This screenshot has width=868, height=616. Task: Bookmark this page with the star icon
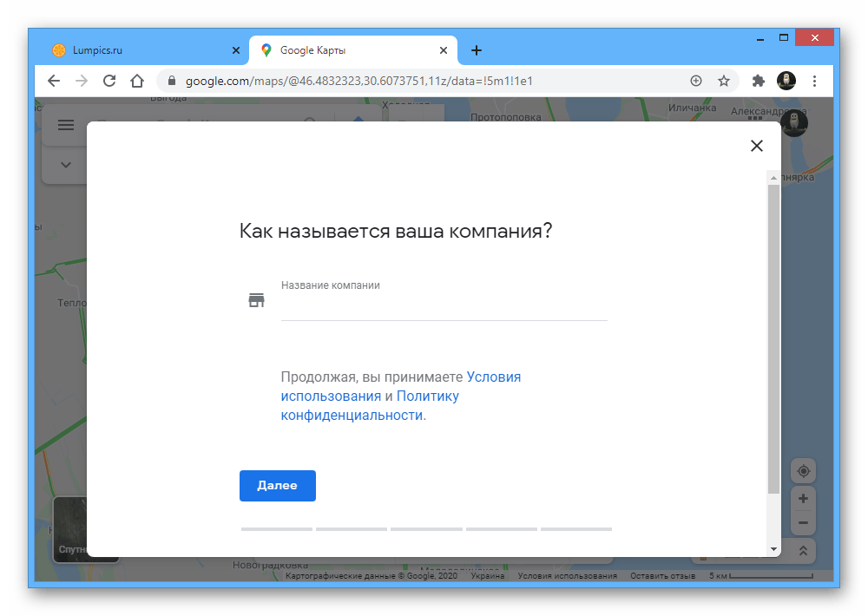coord(724,81)
